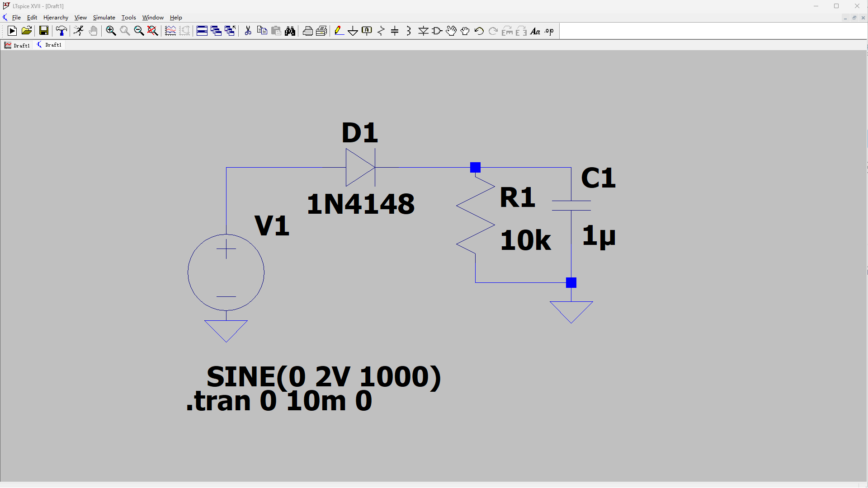Click the Run simulation icon

coord(79,31)
